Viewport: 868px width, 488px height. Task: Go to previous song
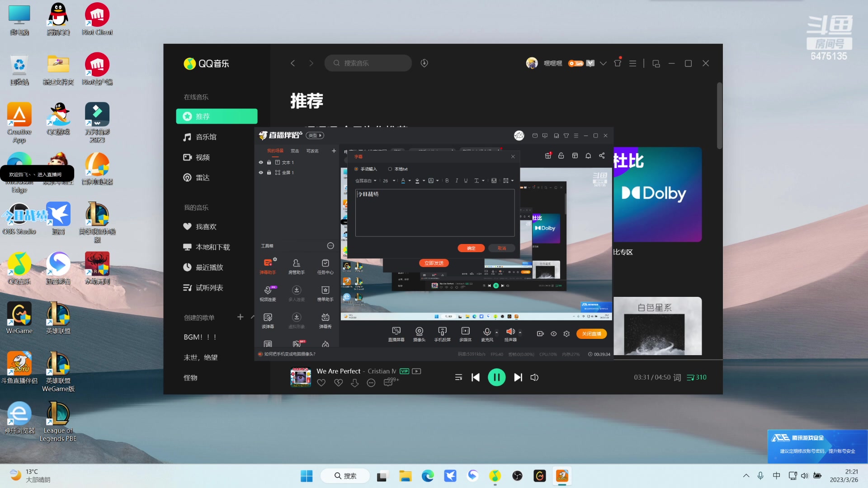point(476,377)
